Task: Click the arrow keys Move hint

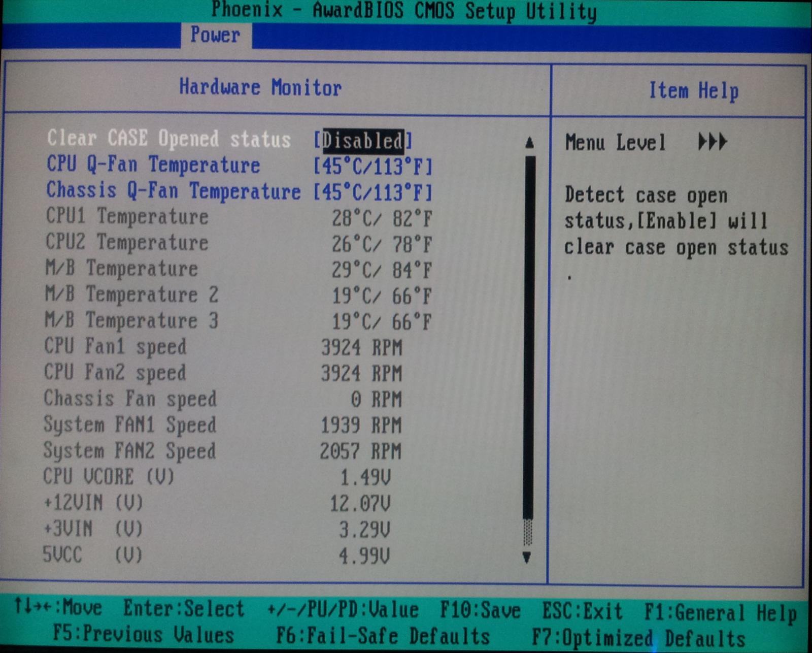Action: click(x=58, y=607)
